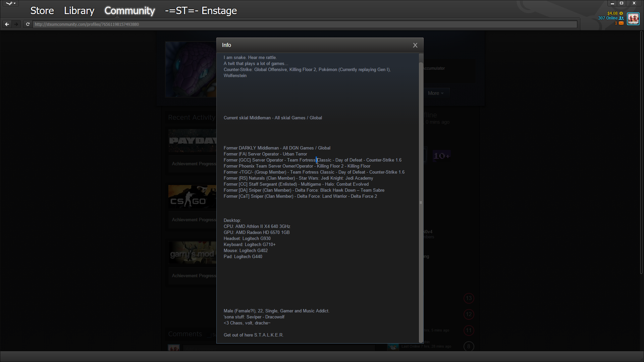The width and height of the screenshot is (644, 362).
Task: Go to the Store tab
Action: [42, 11]
